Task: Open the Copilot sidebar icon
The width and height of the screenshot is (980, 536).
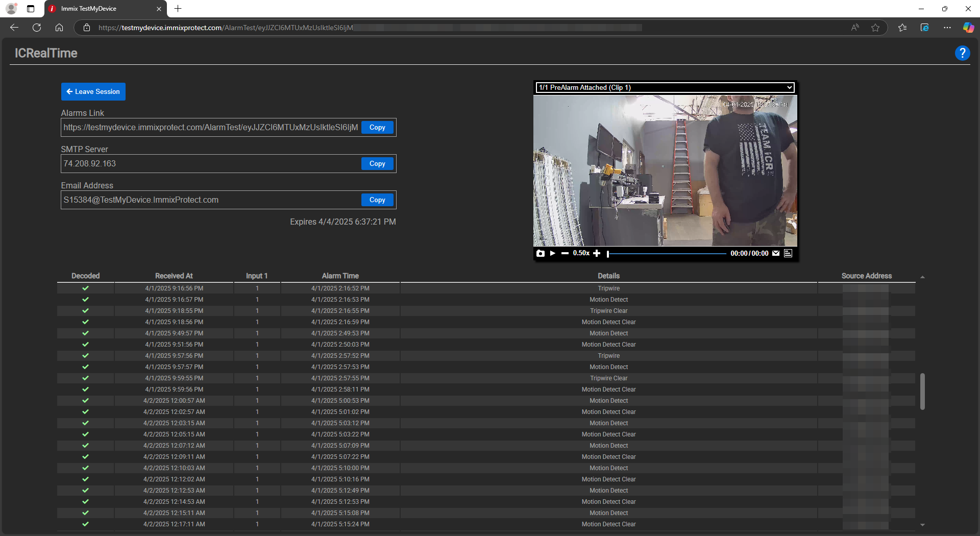Action: pos(968,28)
